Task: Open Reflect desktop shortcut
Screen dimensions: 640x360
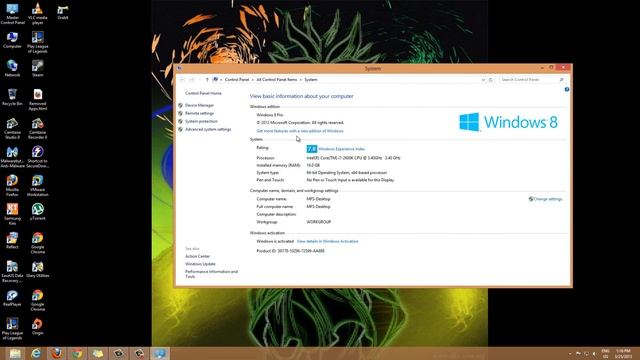Action: tap(12, 240)
